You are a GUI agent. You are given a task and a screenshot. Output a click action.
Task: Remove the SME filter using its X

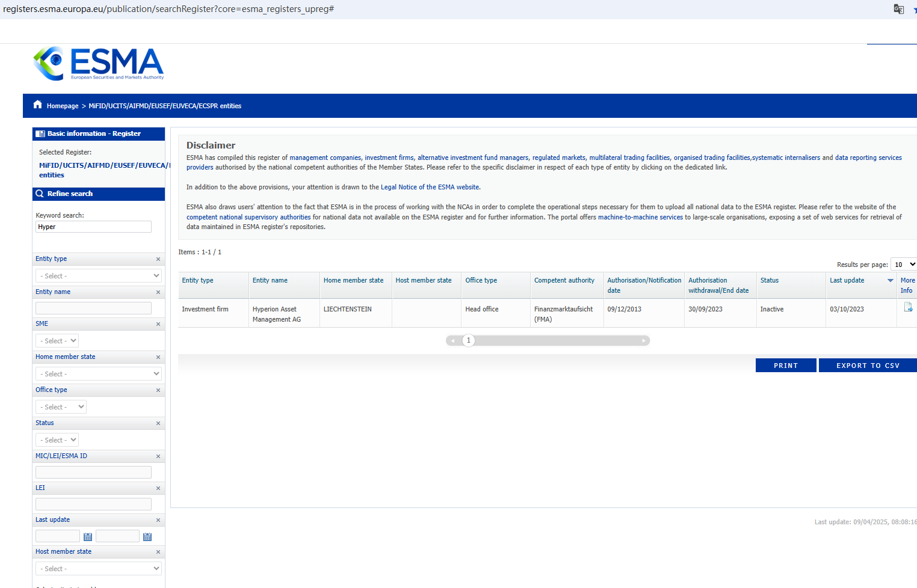point(158,324)
